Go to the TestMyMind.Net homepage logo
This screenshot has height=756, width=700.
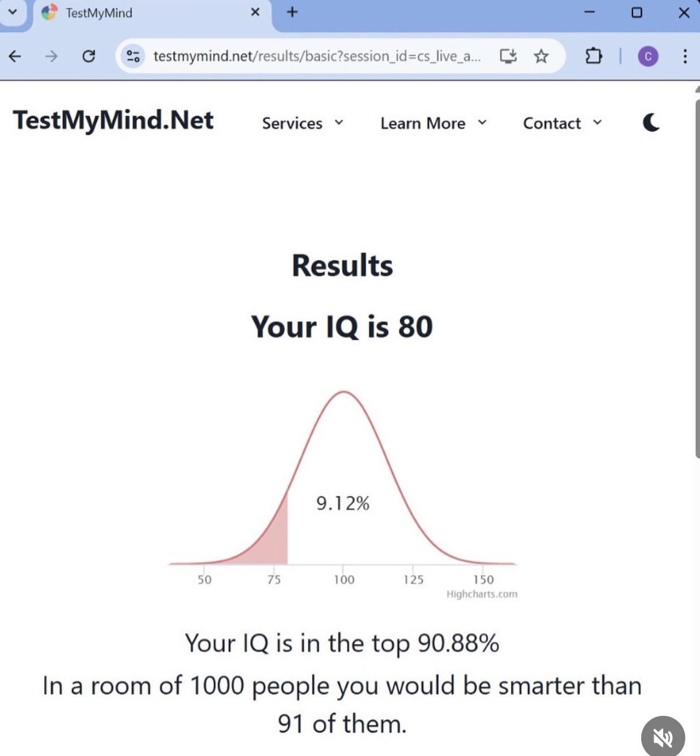[113, 120]
